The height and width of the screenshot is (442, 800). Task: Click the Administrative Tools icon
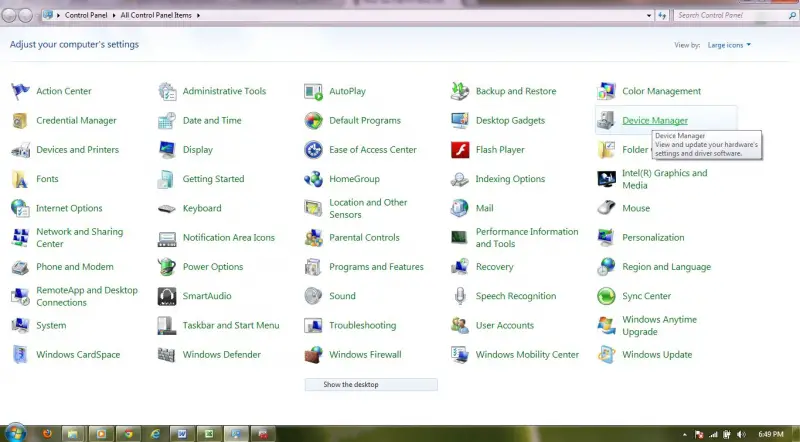tap(167, 91)
